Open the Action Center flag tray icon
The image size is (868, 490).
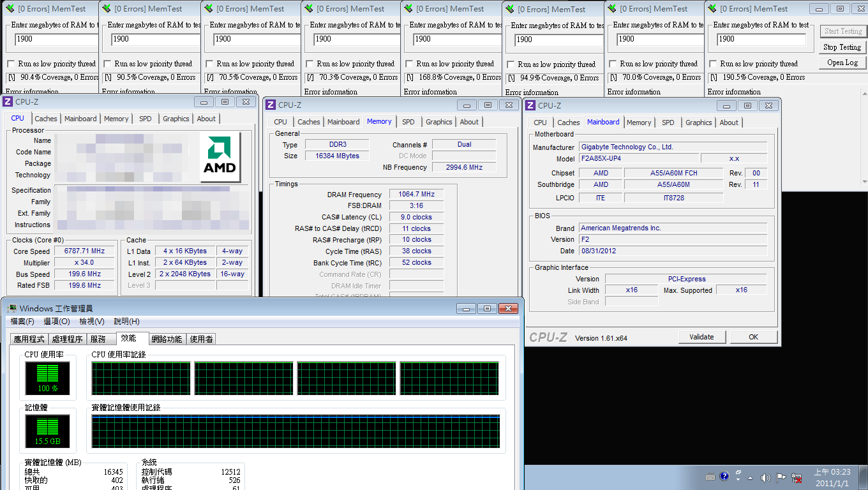click(x=781, y=477)
